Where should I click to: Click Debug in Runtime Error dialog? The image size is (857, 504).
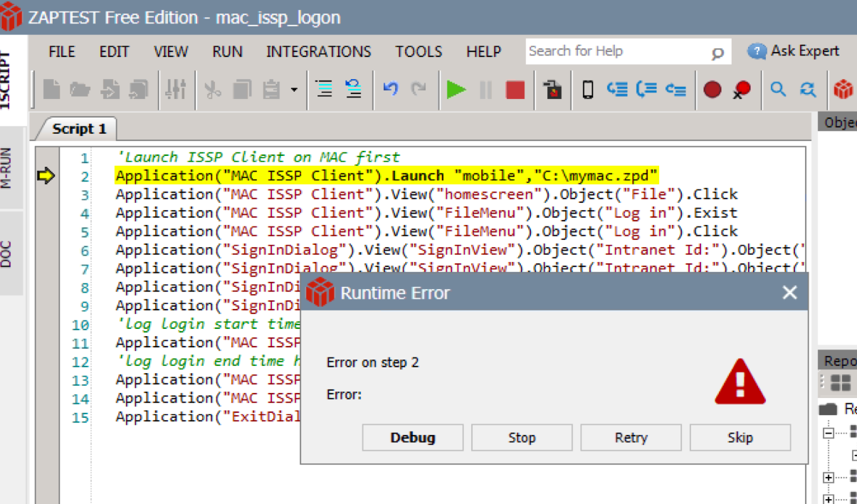(413, 438)
